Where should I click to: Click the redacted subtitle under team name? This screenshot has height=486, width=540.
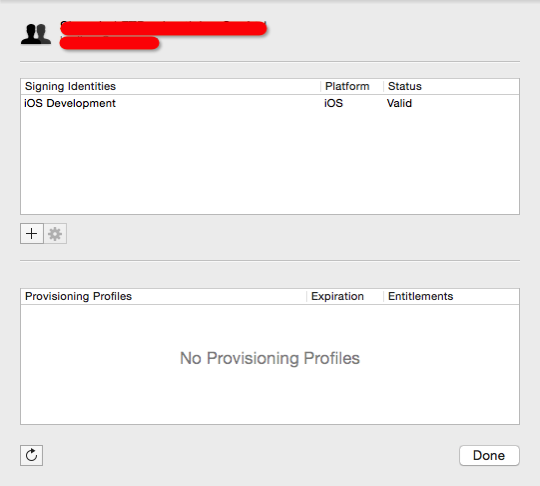110,43
